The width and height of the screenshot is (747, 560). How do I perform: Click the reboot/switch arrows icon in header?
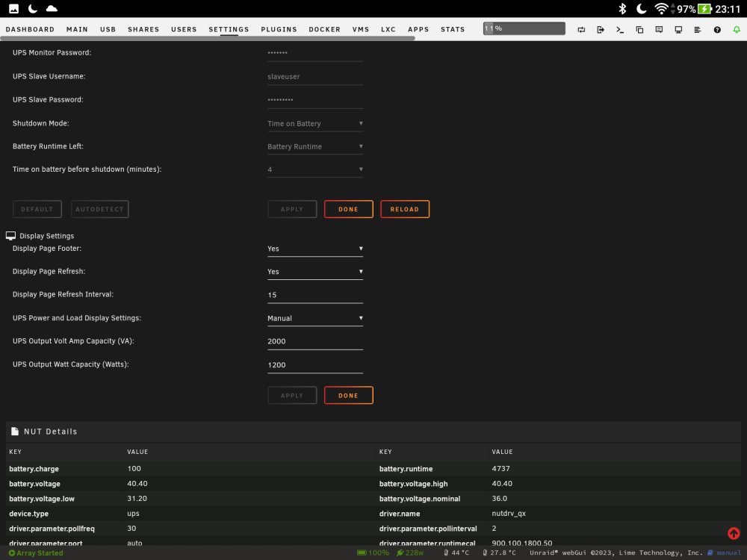581,30
